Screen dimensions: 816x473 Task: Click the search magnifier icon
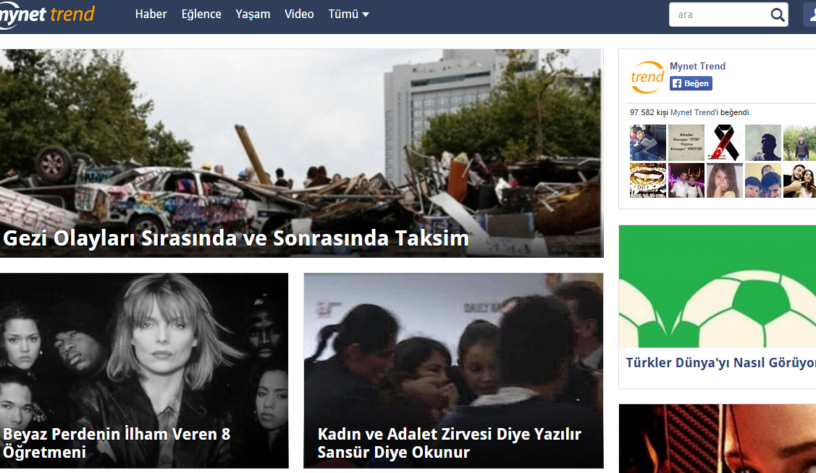click(x=778, y=15)
